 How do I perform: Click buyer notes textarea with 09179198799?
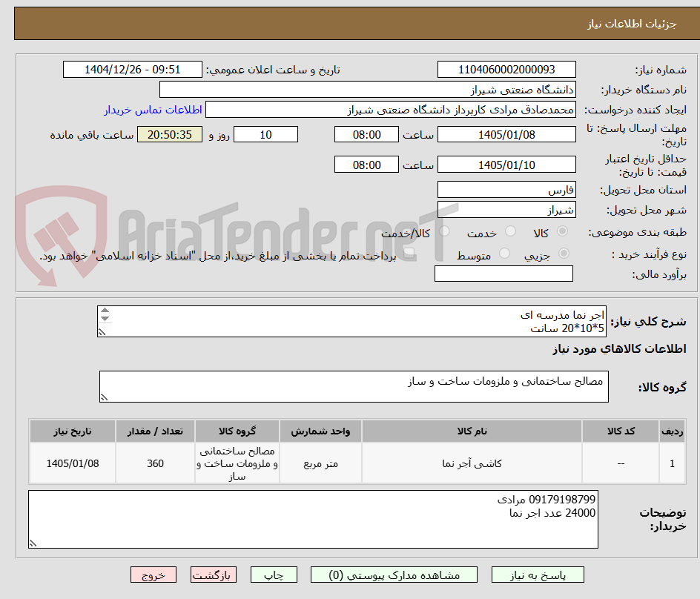(x=313, y=519)
